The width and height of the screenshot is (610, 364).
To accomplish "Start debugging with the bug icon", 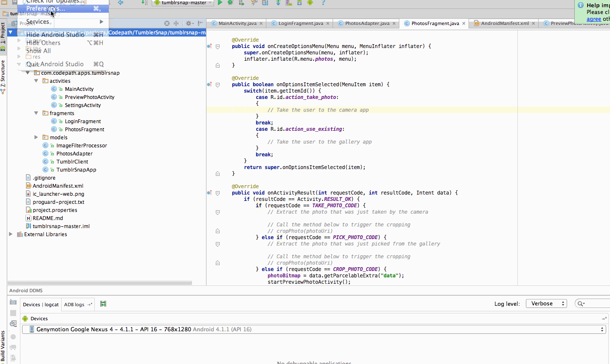I will tap(230, 3).
